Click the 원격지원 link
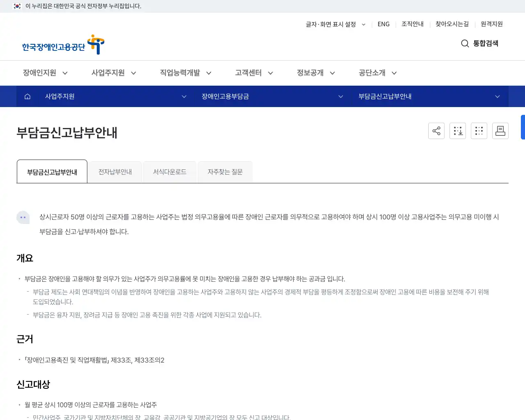 [491, 24]
